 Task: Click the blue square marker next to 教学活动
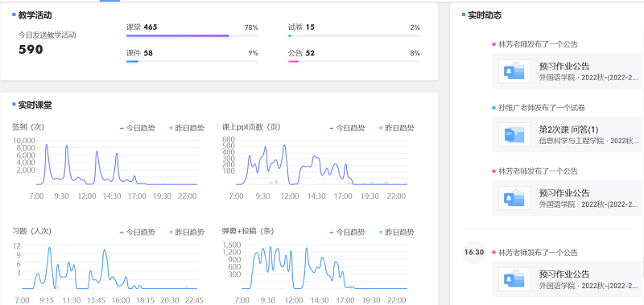click(14, 14)
